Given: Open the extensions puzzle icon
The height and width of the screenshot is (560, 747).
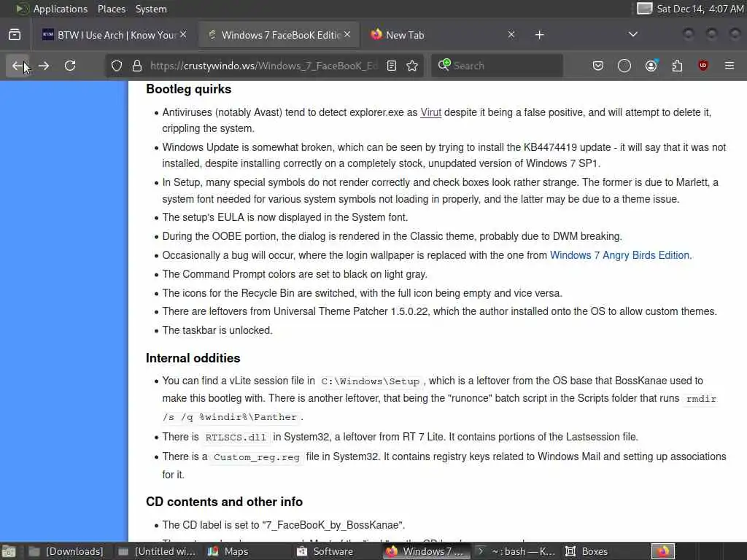Looking at the screenshot, I should 677,66.
